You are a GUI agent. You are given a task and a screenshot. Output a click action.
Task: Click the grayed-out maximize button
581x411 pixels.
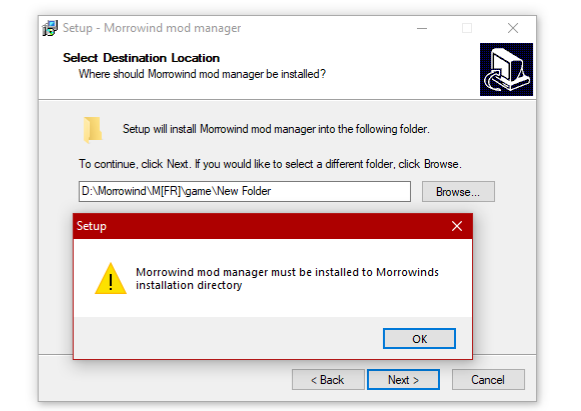click(467, 28)
